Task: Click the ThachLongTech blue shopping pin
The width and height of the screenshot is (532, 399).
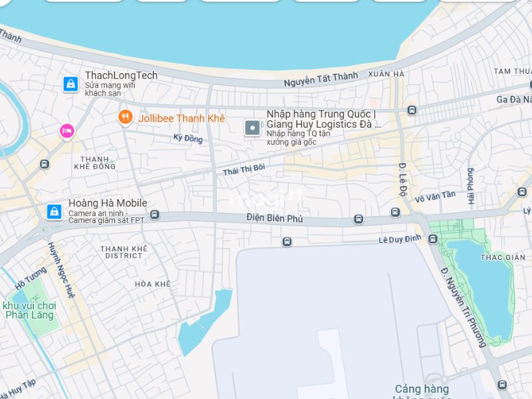Action: (x=70, y=84)
